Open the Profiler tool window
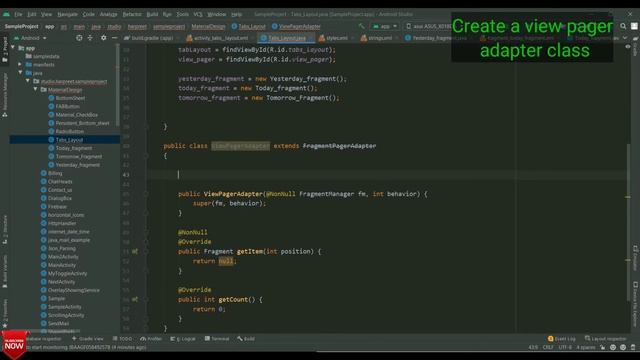The height and width of the screenshot is (360, 640). click(151, 339)
